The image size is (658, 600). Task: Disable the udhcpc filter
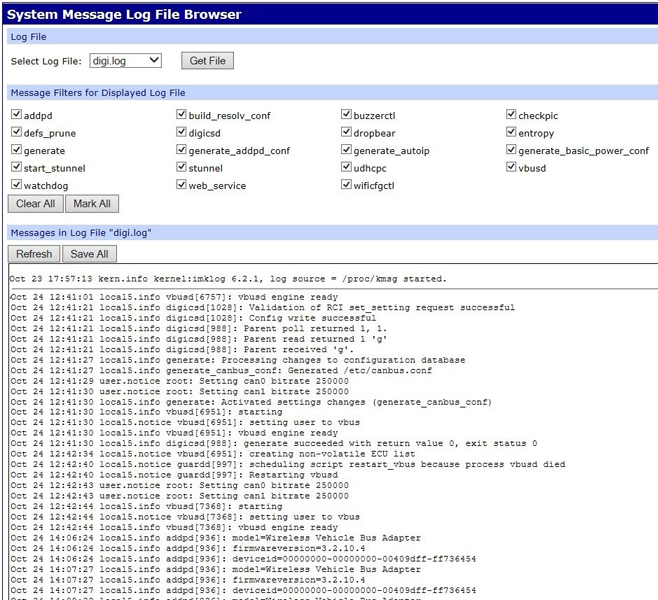[x=346, y=167]
